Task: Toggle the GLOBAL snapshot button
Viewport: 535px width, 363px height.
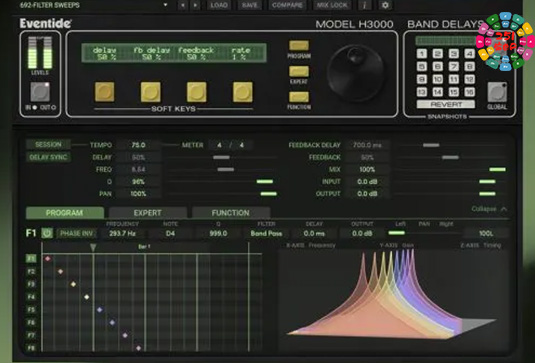Action: pyautogui.click(x=497, y=92)
